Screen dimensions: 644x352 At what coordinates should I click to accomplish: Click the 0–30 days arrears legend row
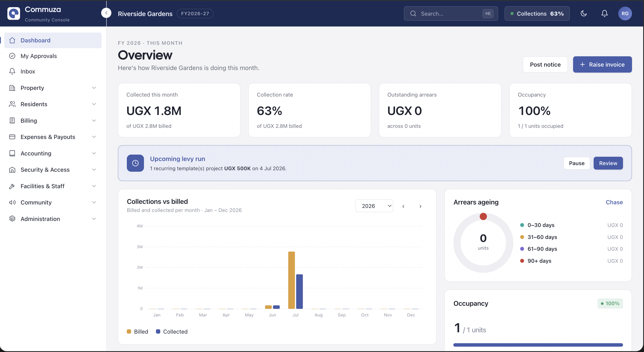click(x=571, y=225)
